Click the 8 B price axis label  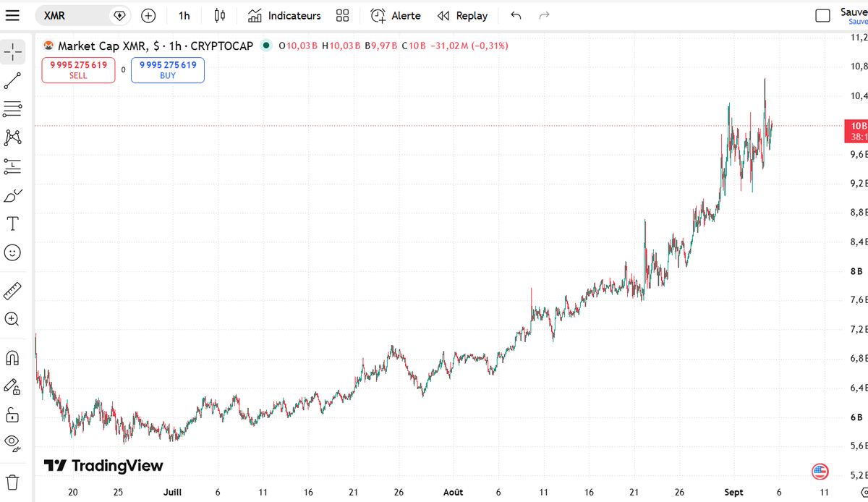coord(857,271)
